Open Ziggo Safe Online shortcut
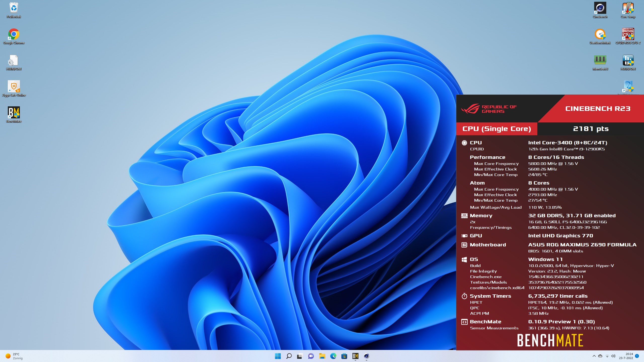 pos(14,89)
